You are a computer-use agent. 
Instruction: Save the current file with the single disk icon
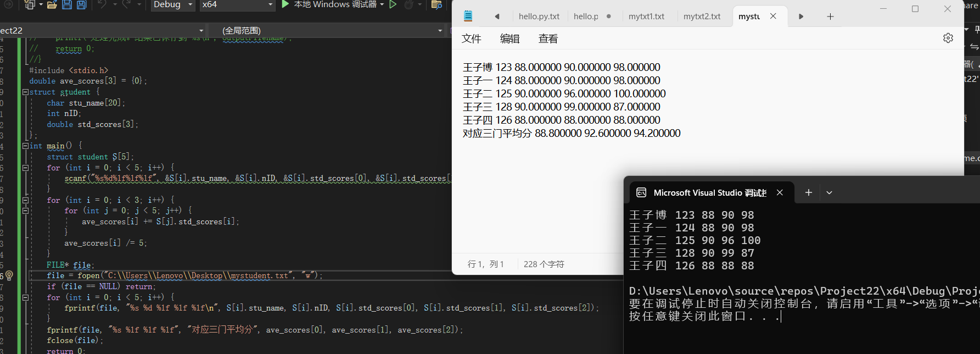tap(67, 4)
